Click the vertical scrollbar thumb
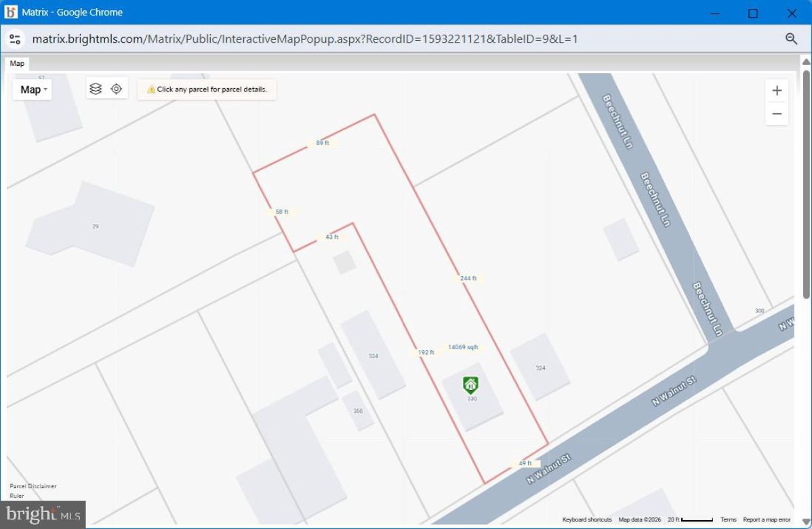Image resolution: width=812 pixels, height=529 pixels. (807, 184)
